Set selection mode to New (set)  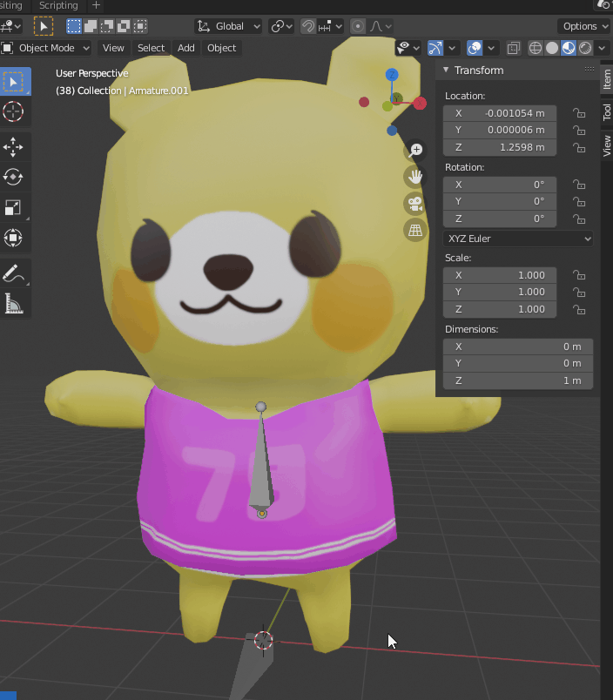click(74, 26)
